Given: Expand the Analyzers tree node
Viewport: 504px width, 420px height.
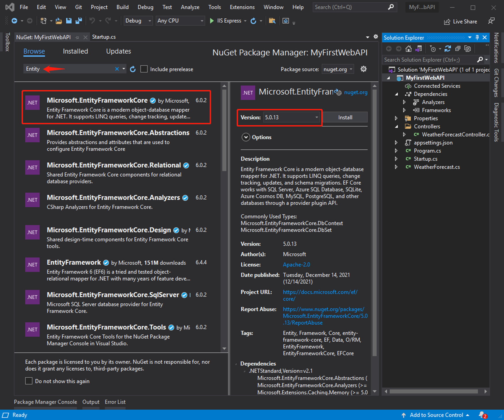Looking at the screenshot, I should click(404, 102).
